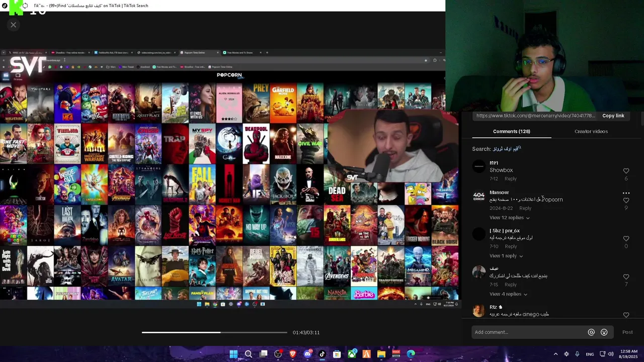The image size is (644, 362).
Task: Open network settings from system tray
Action: pos(602,354)
